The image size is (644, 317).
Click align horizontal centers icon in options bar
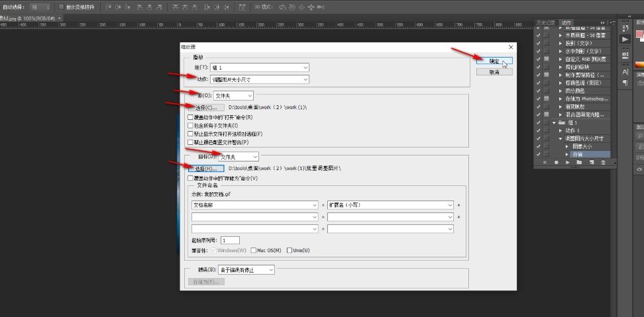pyautogui.click(x=150, y=7)
